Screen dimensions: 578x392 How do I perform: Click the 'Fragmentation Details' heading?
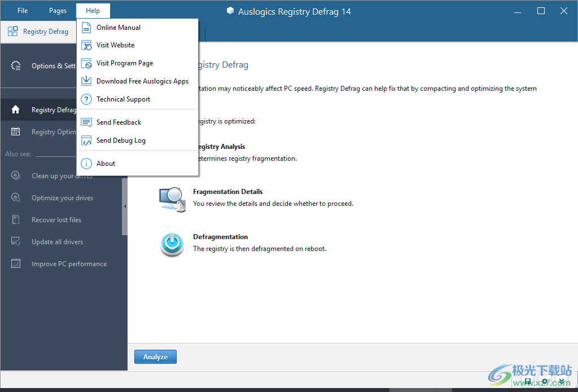228,192
